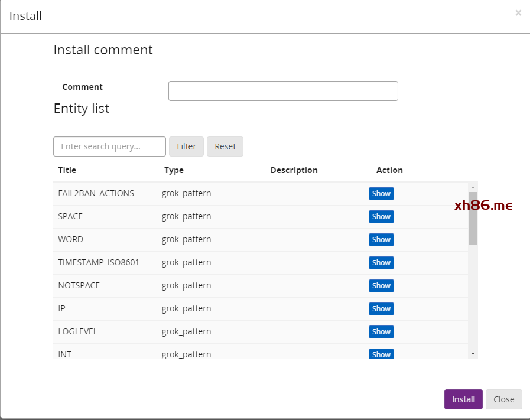This screenshot has width=530, height=420.
Task: Click the Type column header
Action: 174,170
